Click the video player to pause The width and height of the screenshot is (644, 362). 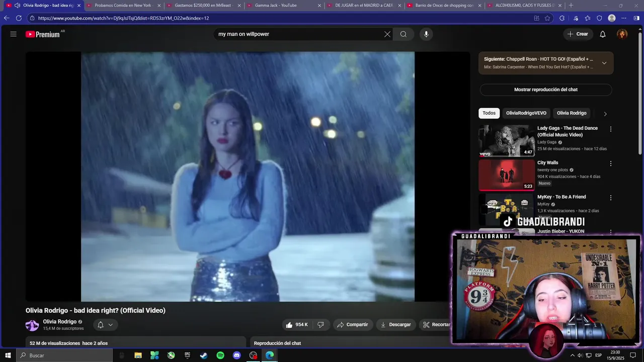click(248, 176)
